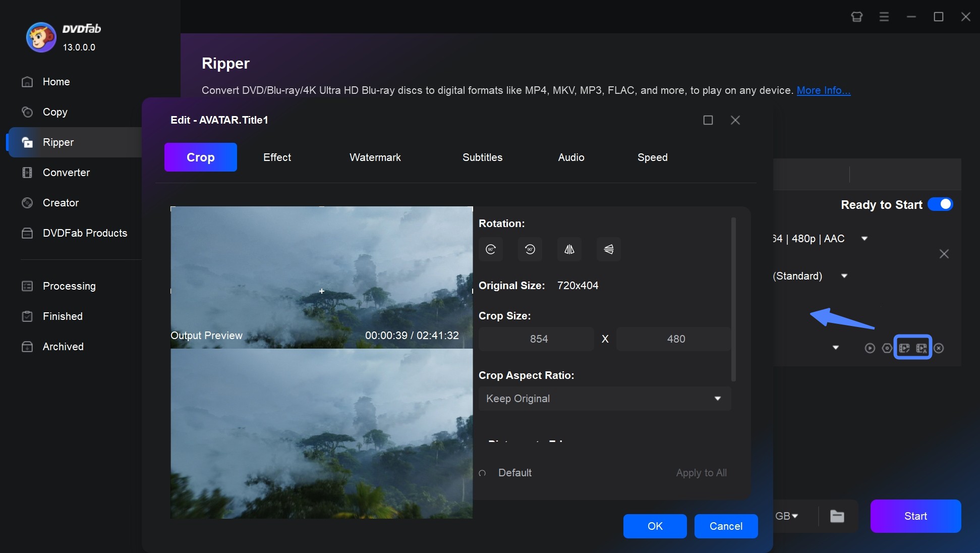This screenshot has width=980, height=553.
Task: Switch to the Effect tab
Action: pos(276,156)
